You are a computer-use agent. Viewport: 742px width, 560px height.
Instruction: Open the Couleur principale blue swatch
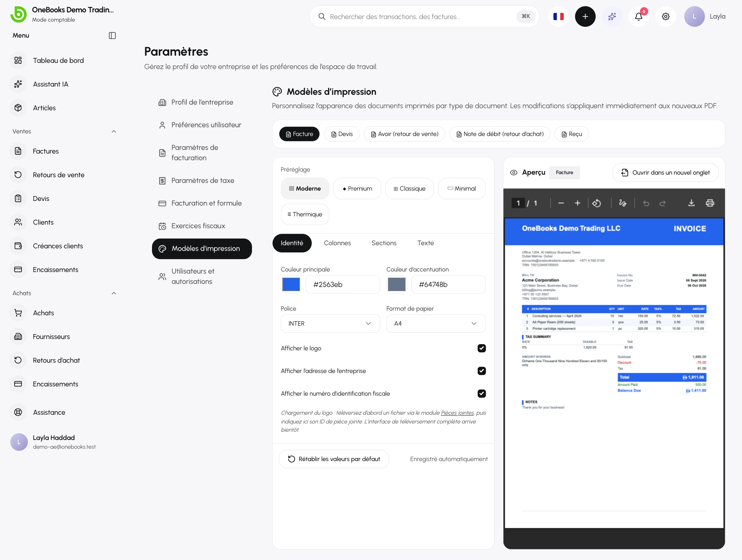(291, 285)
